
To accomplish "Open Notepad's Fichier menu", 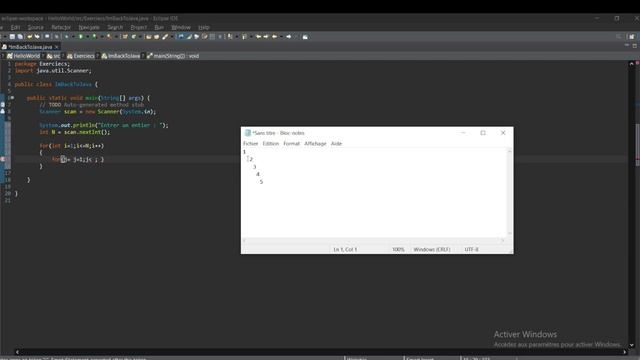I will [x=251, y=144].
